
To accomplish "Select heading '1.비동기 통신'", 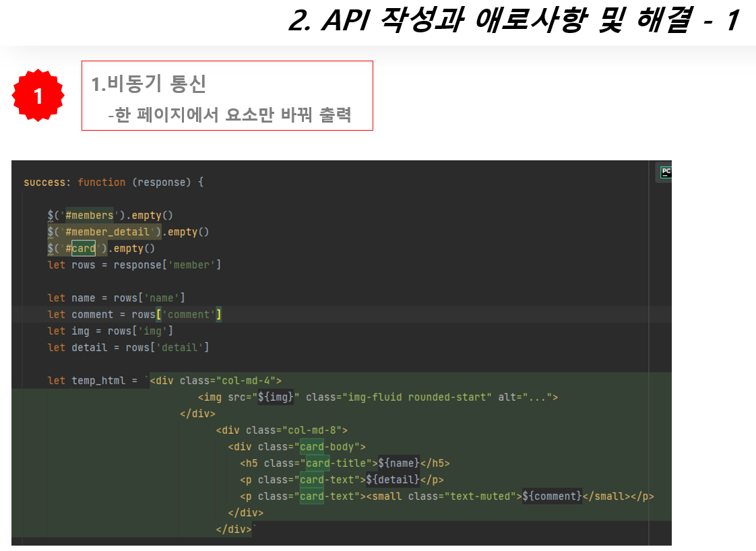I will 148,84.
